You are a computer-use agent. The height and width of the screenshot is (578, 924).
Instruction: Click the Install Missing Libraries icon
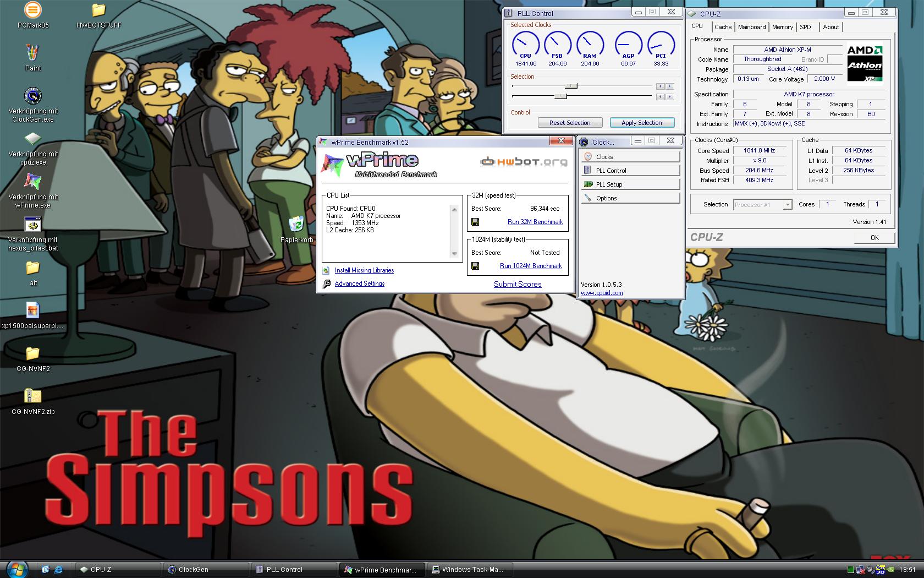pos(326,270)
